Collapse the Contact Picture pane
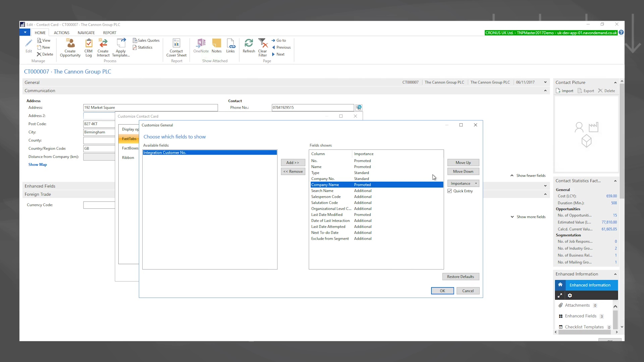This screenshot has height=362, width=644. pos(615,82)
